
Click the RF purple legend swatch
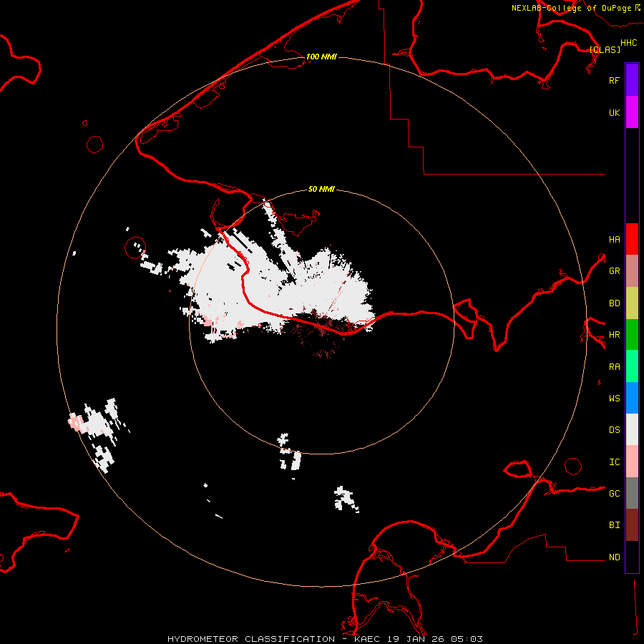point(632,80)
